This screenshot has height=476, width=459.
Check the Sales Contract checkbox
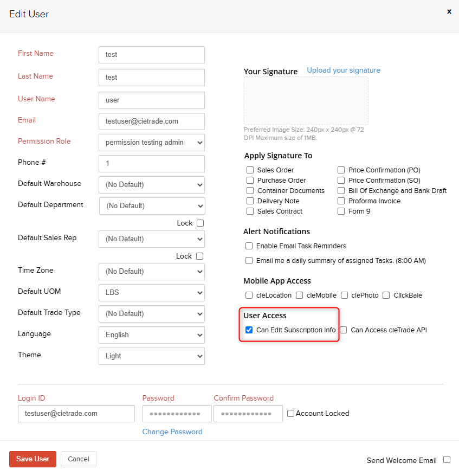[x=250, y=211]
